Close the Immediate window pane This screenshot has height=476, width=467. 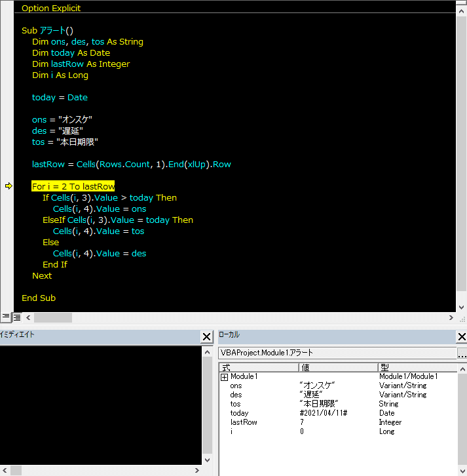click(x=206, y=336)
